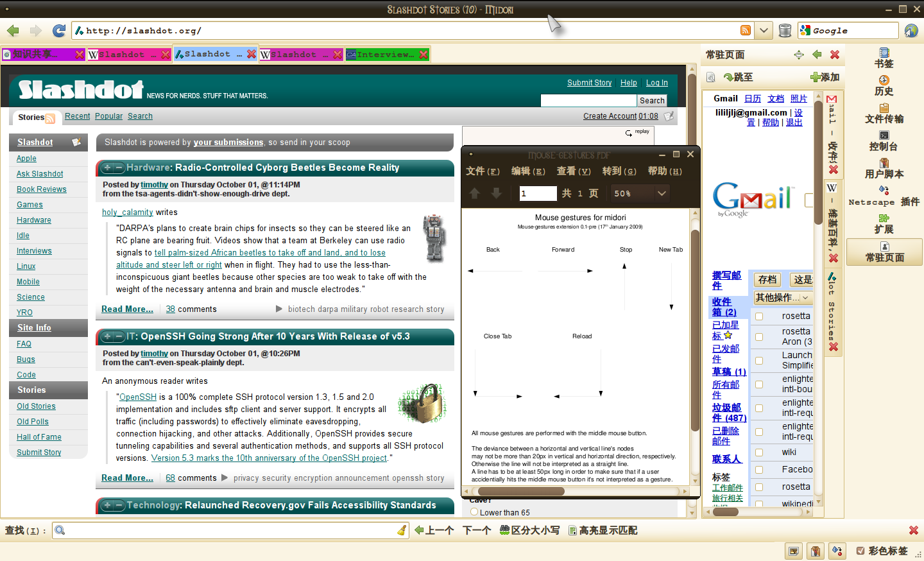Click the forward navigation arrow
The height and width of the screenshot is (561, 924).
click(x=35, y=30)
